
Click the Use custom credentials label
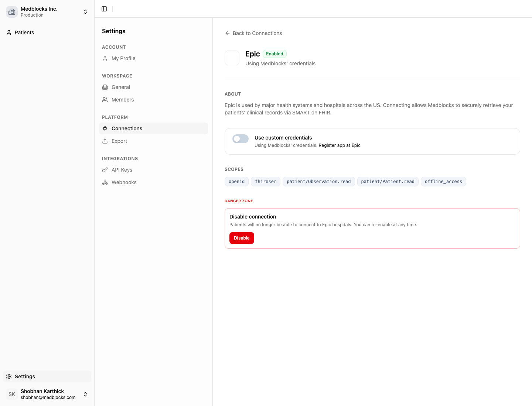[283, 138]
